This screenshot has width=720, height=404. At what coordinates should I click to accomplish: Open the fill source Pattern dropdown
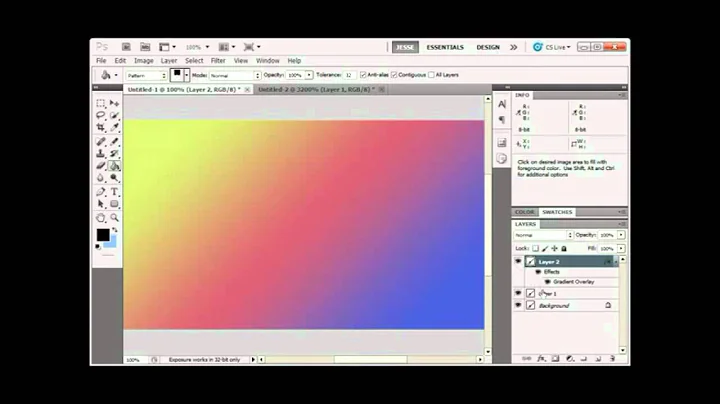pyautogui.click(x=146, y=75)
